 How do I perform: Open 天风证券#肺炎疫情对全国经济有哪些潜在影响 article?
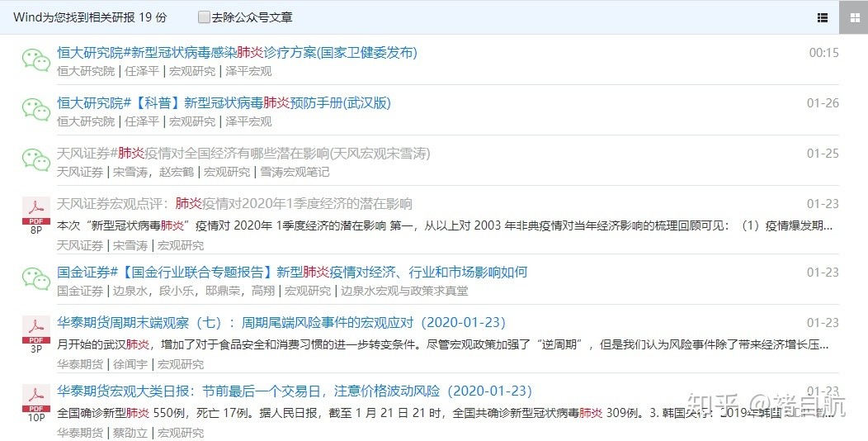point(243,154)
